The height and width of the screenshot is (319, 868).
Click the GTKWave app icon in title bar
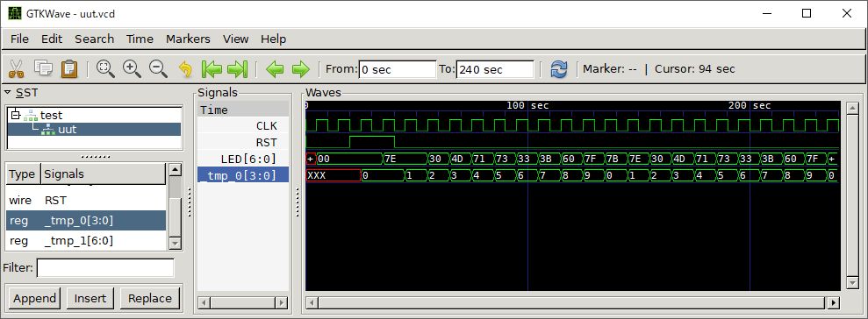coord(15,13)
